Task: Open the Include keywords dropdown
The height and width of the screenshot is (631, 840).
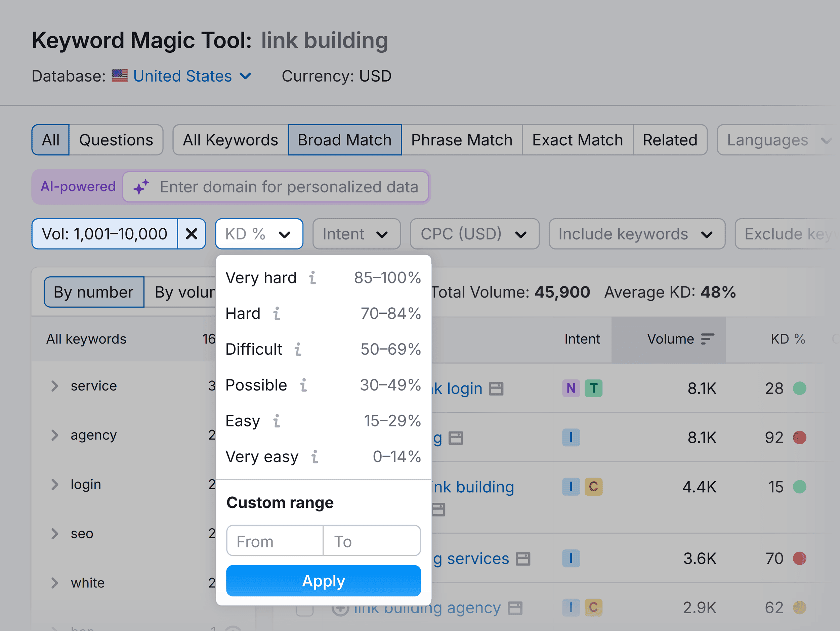Action: 636,234
